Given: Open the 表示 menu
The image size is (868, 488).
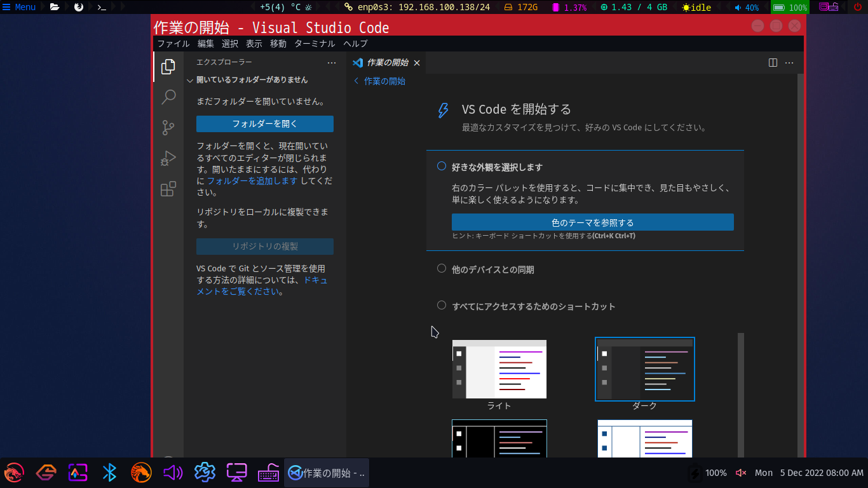Looking at the screenshot, I should click(x=254, y=44).
